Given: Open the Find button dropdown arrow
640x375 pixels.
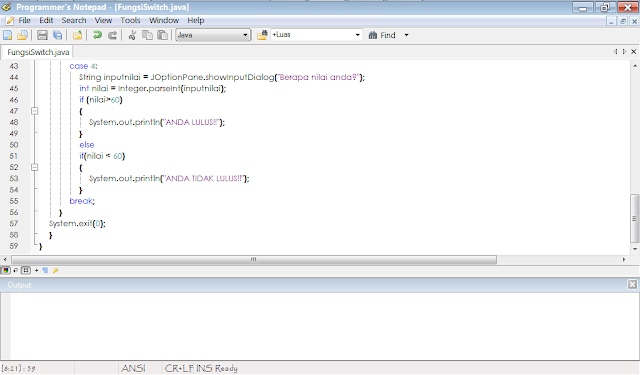Looking at the screenshot, I should click(406, 36).
